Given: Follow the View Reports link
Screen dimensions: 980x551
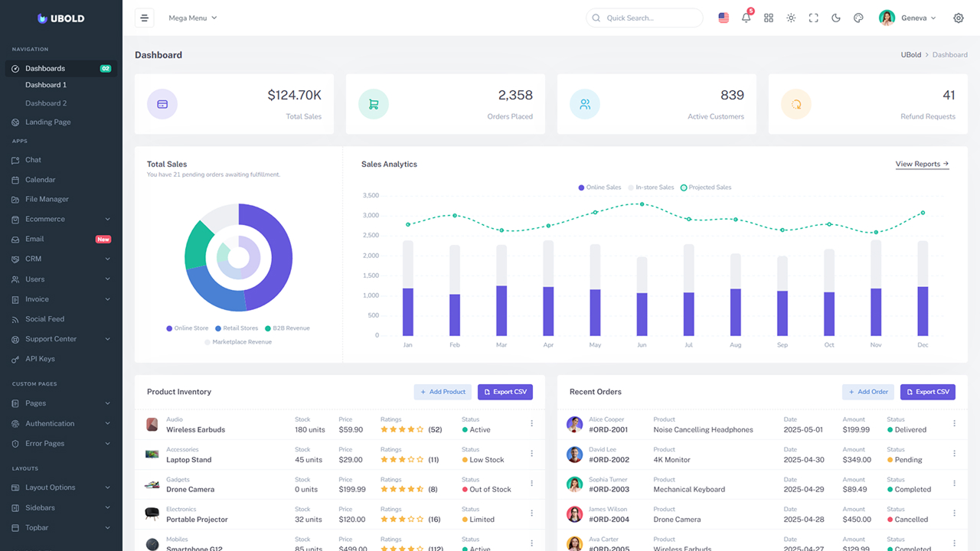Looking at the screenshot, I should (922, 164).
